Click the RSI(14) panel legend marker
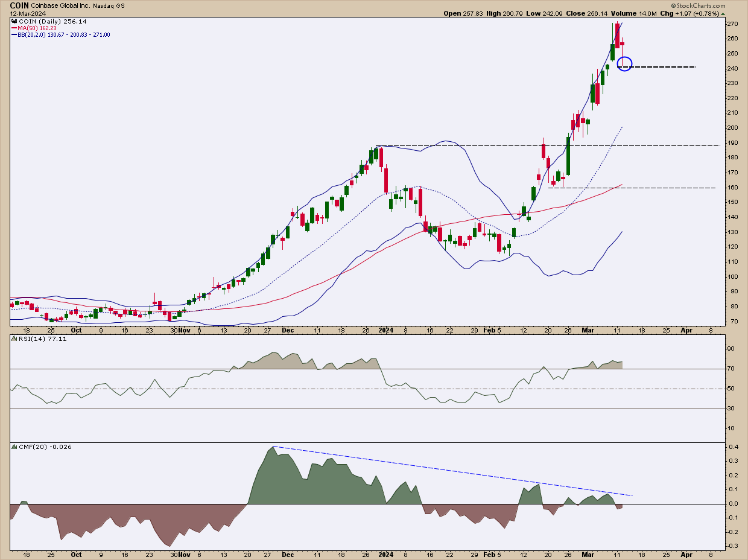Image resolution: width=748 pixels, height=560 pixels. click(x=13, y=337)
